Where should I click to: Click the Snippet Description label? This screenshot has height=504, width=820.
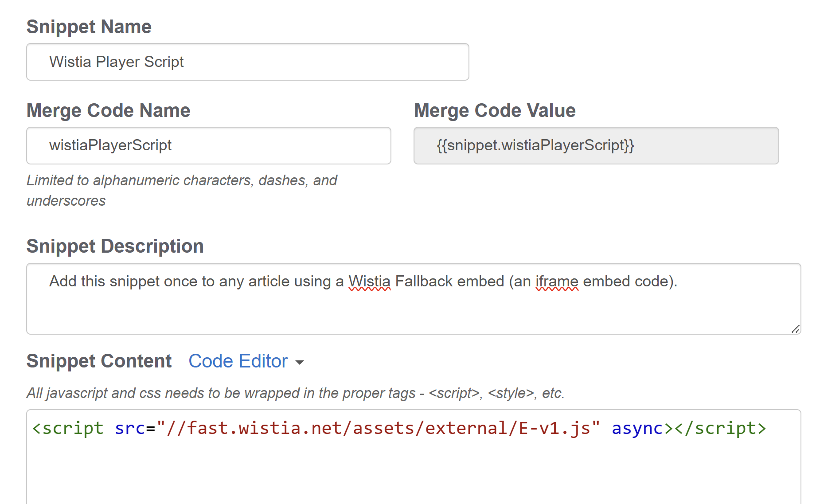point(115,246)
